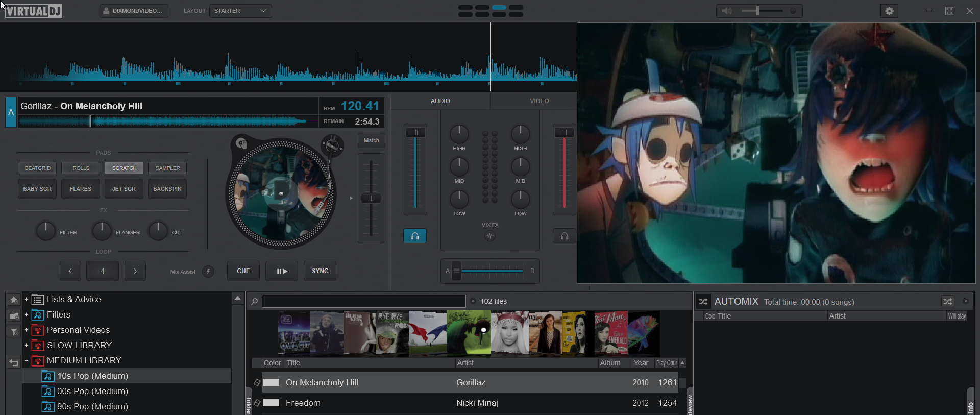Viewport: 980px width, 415px height.
Task: Click the pitch fader slider
Action: point(371,199)
